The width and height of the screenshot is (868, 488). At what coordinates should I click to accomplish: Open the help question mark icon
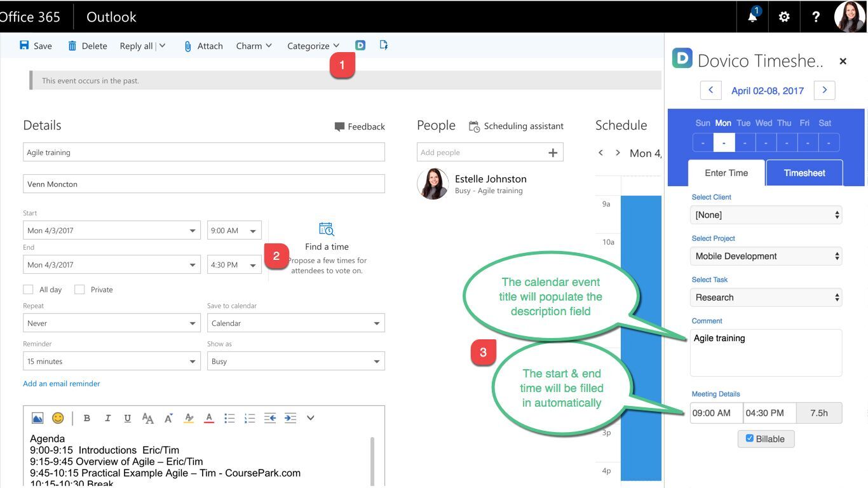[816, 17]
